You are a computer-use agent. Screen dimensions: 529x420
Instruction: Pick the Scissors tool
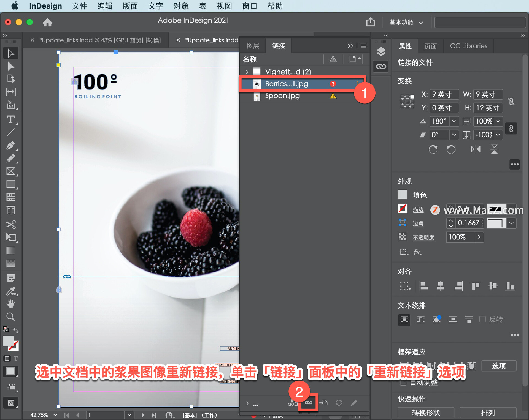click(x=11, y=224)
